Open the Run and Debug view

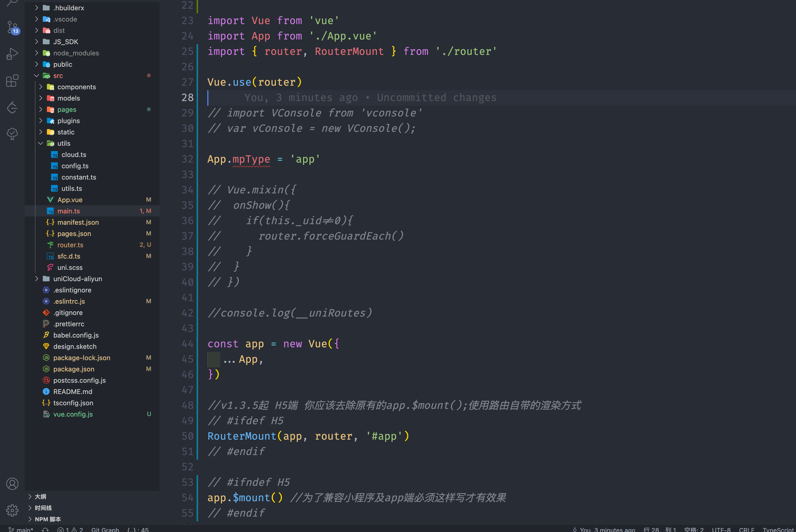[12, 54]
